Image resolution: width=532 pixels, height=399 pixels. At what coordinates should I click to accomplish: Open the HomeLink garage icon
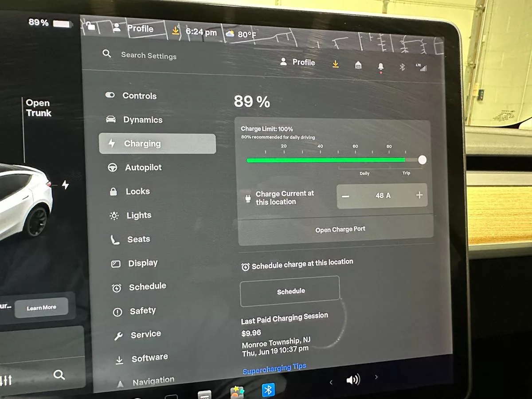coord(358,65)
